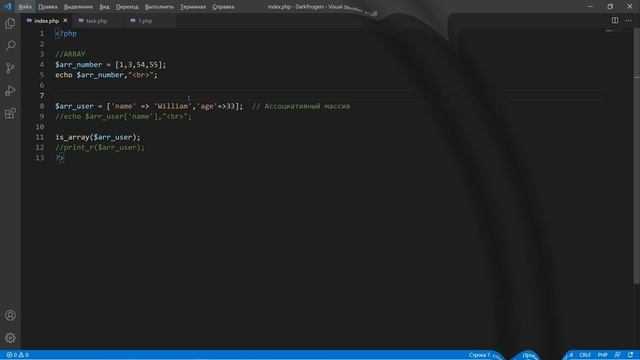
Task: Change the CRLF end-of-line setting
Action: (585, 355)
